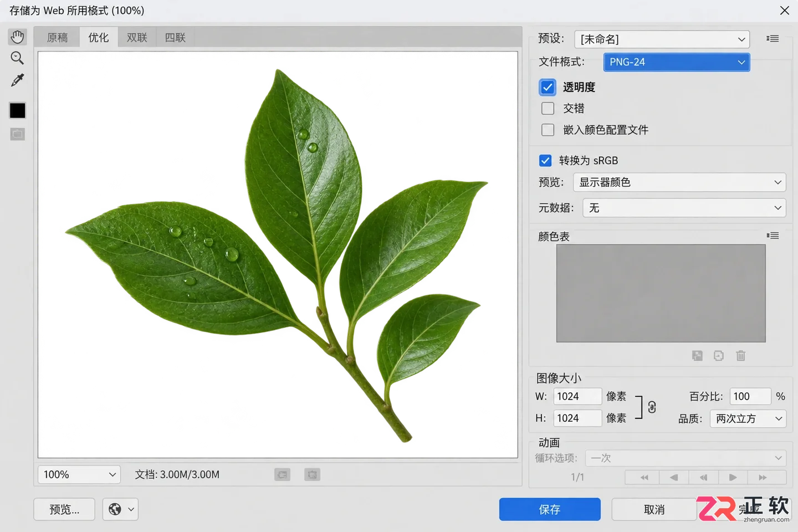Click the W width input field
798x532 pixels.
577,396
